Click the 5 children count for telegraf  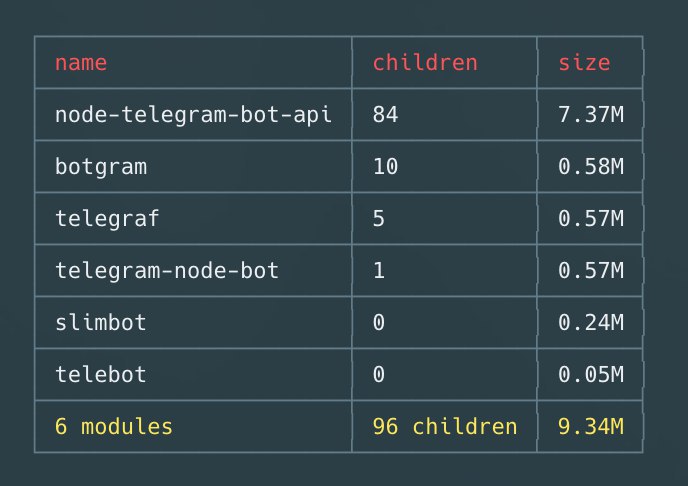pyautogui.click(x=379, y=218)
